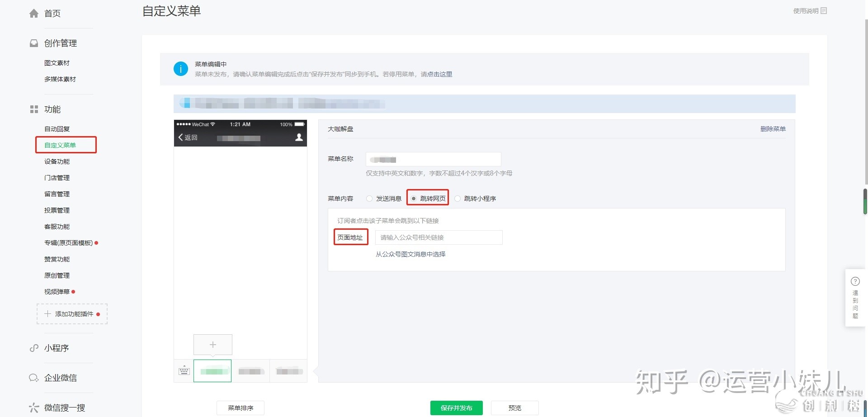Click the 功能 section heading
The height and width of the screenshot is (417, 868).
[x=52, y=109]
